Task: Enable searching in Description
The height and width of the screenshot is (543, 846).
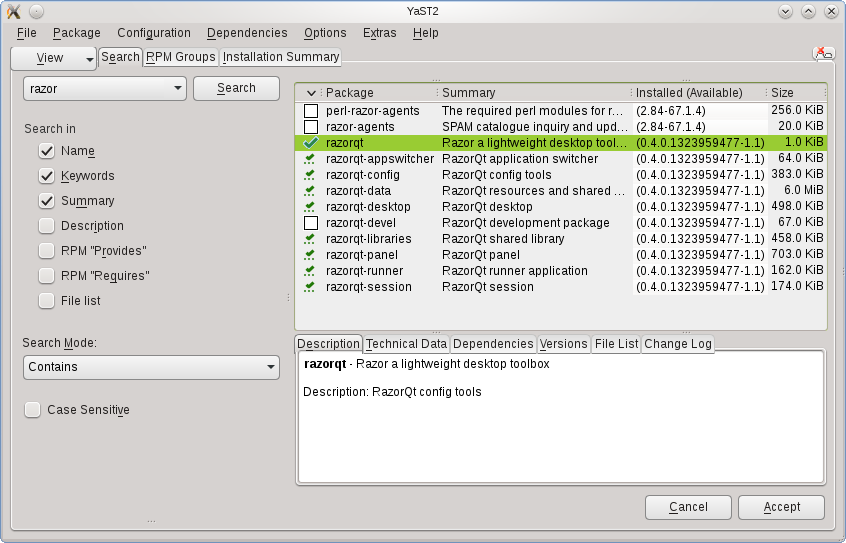Action: [x=47, y=226]
